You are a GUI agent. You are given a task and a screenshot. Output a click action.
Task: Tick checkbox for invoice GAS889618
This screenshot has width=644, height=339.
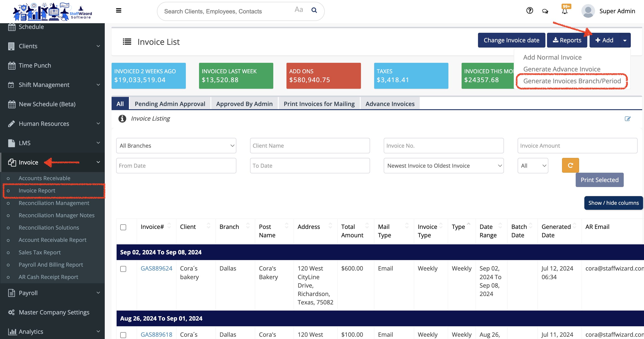(x=123, y=335)
